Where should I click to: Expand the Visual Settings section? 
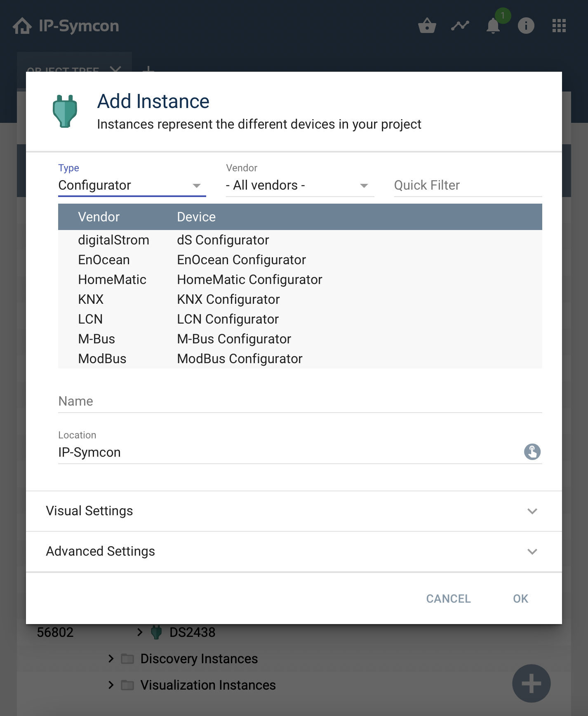[294, 511]
